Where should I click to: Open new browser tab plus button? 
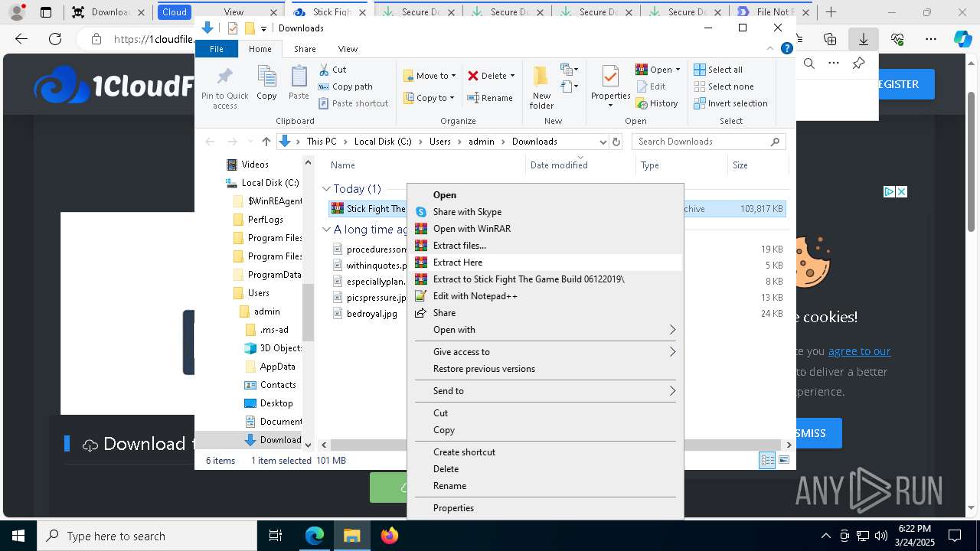831,12
